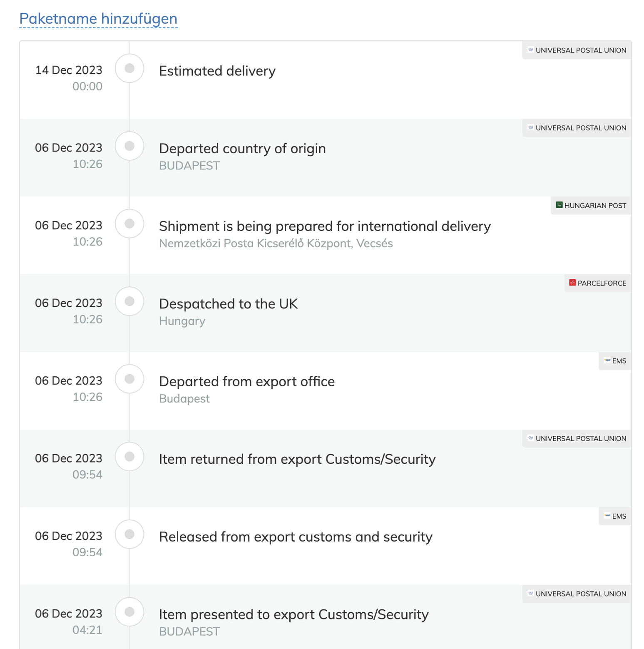Viewport: 644px width, 649px height.
Task: Click the UPU icon on Departed country of origin
Action: 531,127
